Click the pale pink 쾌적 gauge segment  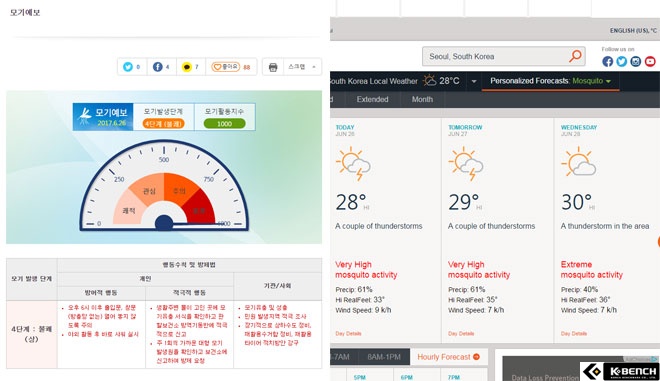tap(127, 208)
